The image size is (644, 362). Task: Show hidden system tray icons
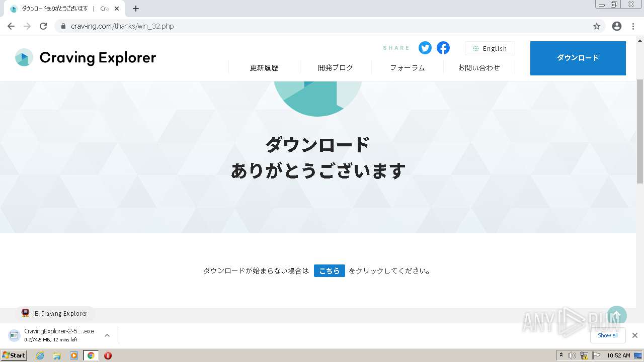pos(561,355)
